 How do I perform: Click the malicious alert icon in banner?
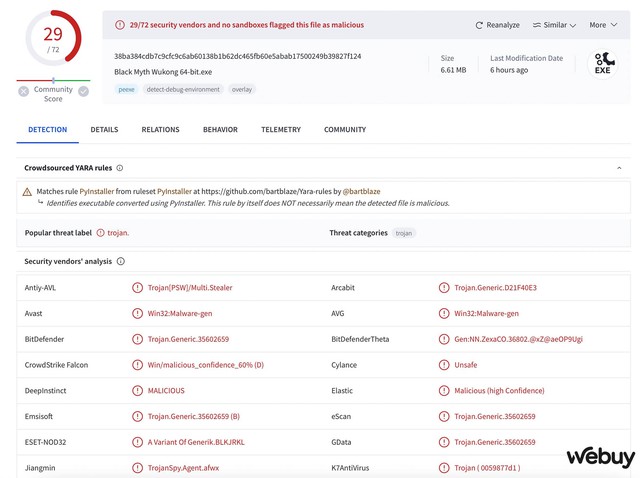click(120, 25)
